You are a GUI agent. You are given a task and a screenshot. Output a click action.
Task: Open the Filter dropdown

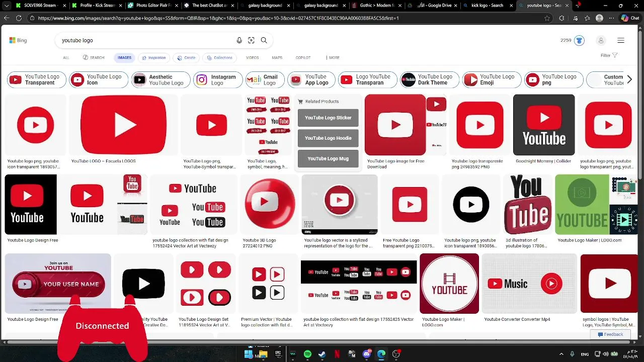[609, 55]
